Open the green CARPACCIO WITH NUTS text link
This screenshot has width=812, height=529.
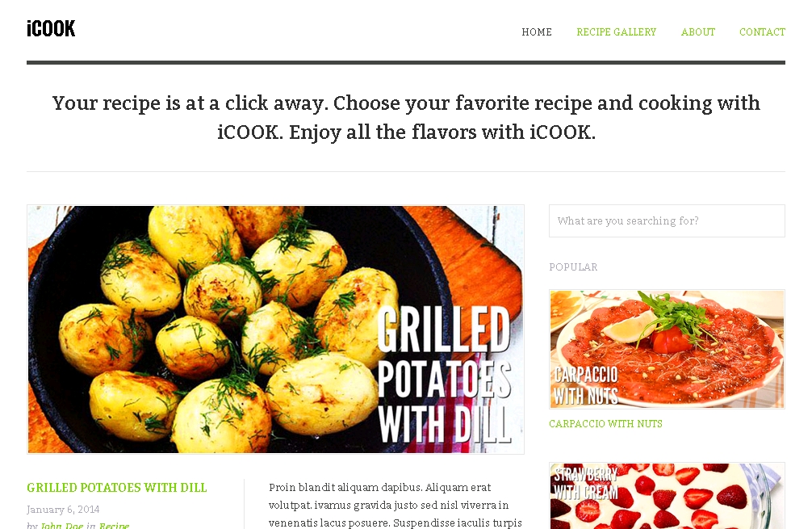click(605, 424)
